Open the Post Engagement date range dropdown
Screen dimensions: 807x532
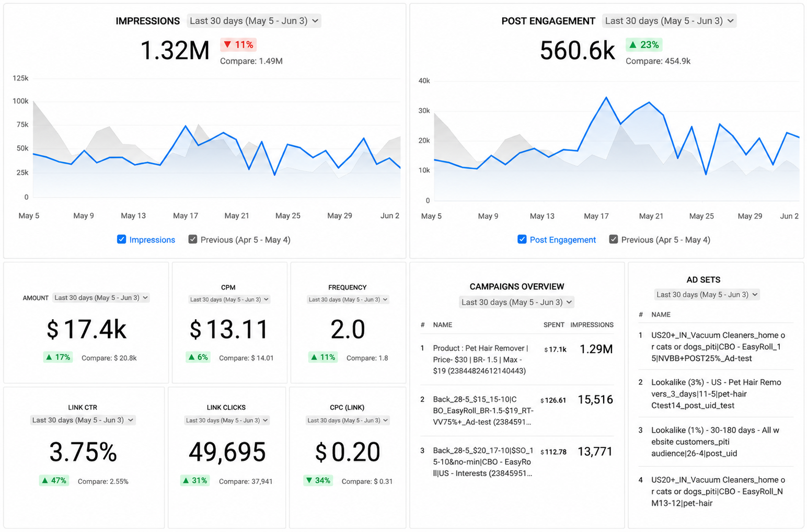(x=670, y=21)
